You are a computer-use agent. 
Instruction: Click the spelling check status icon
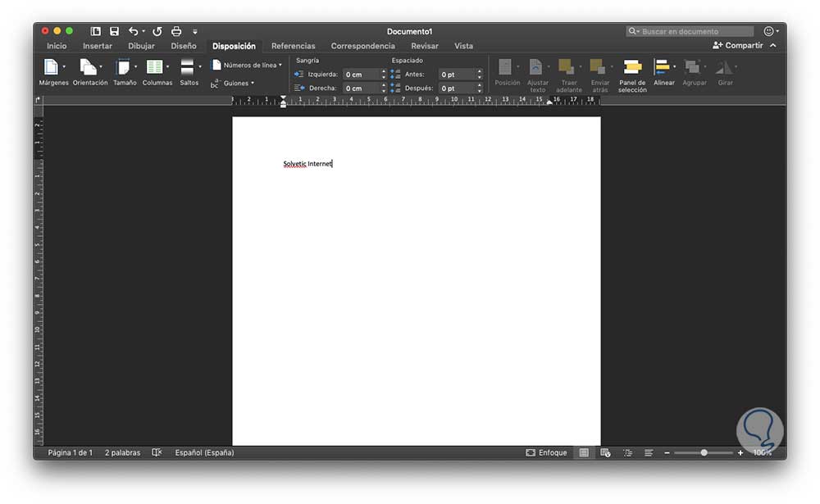[x=157, y=452]
